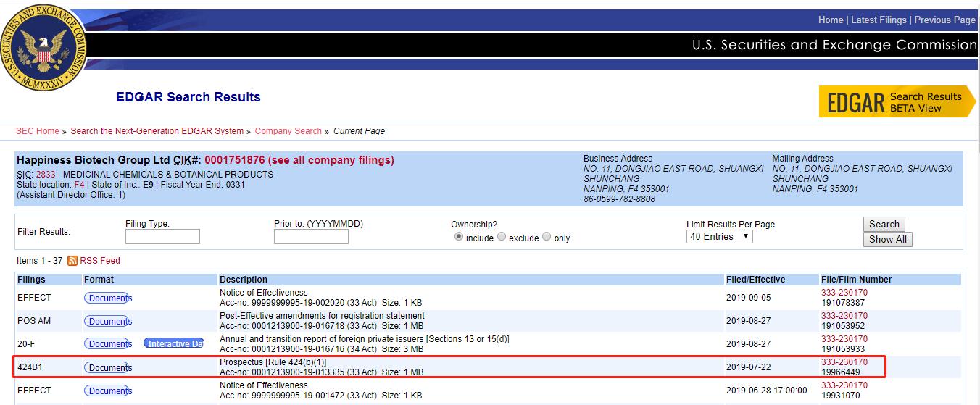Open file number 333-230170 in 424B1 row
This screenshot has height=405, width=980.
point(844,362)
